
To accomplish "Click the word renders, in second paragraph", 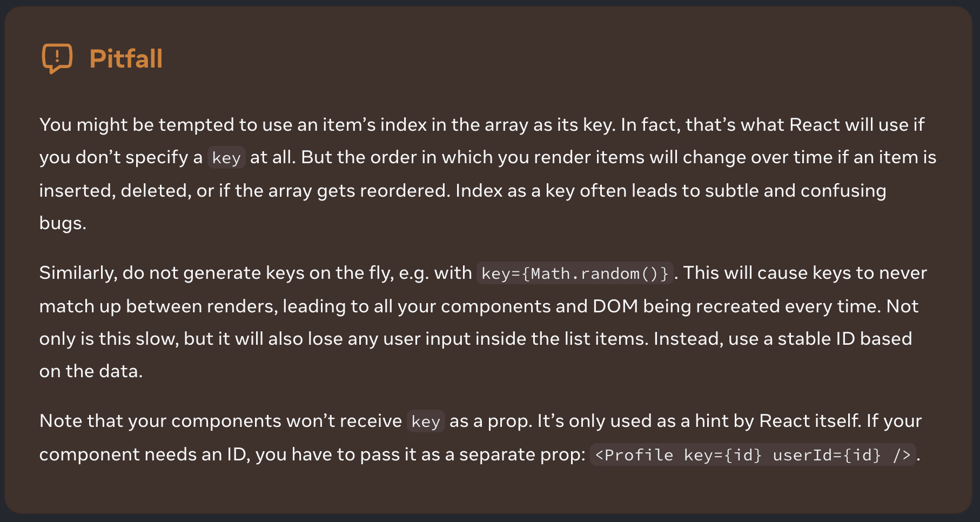I will point(243,307).
